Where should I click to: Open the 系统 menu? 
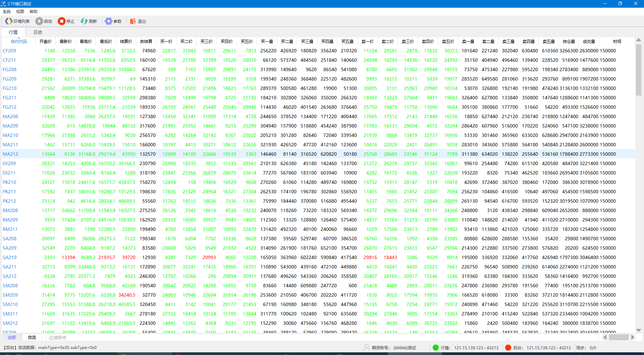(x=7, y=12)
